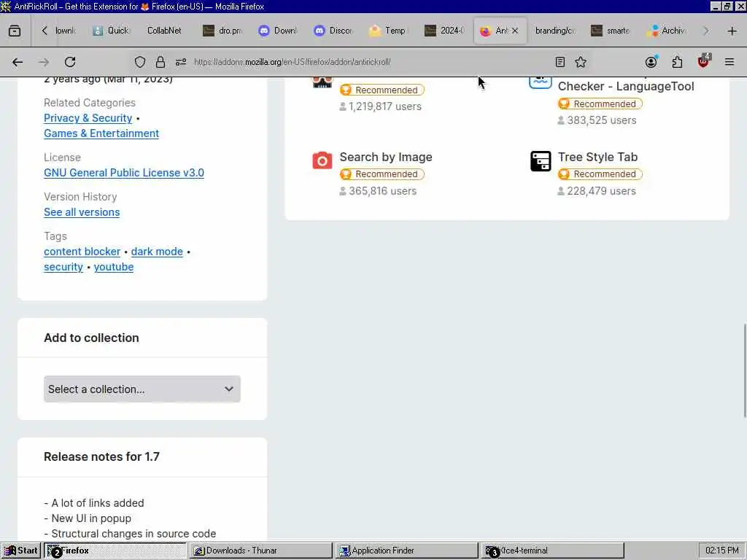This screenshot has height=560, width=747.
Task: Open the content blocker tag
Action: pyautogui.click(x=82, y=252)
